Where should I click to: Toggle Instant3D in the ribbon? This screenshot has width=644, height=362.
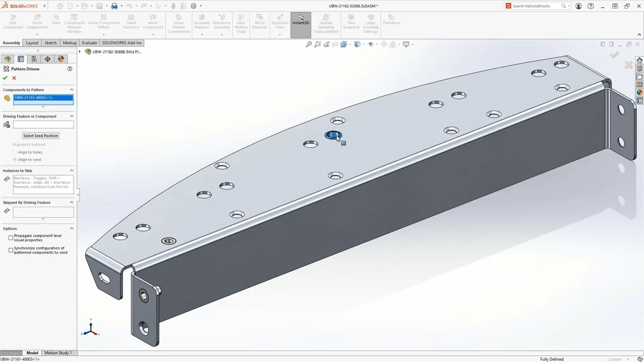click(300, 23)
